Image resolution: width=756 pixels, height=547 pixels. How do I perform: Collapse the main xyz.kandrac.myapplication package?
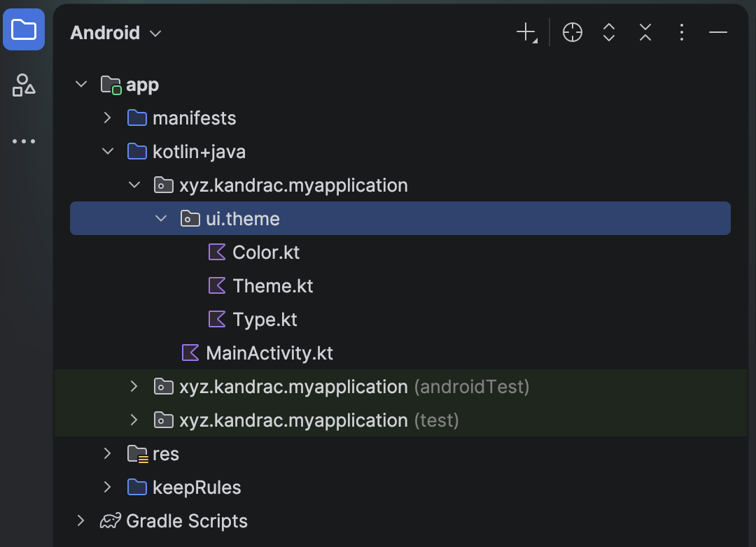134,185
